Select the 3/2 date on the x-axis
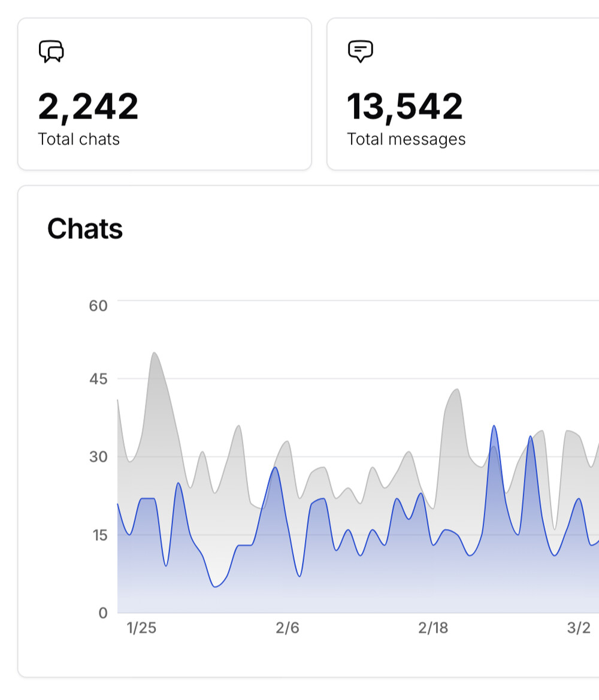 tap(579, 628)
